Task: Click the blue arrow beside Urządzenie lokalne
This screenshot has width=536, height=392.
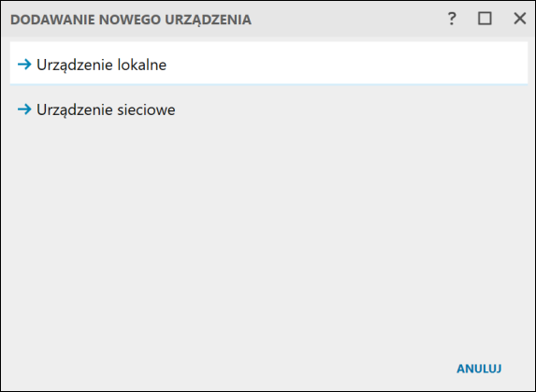Action: (x=24, y=65)
